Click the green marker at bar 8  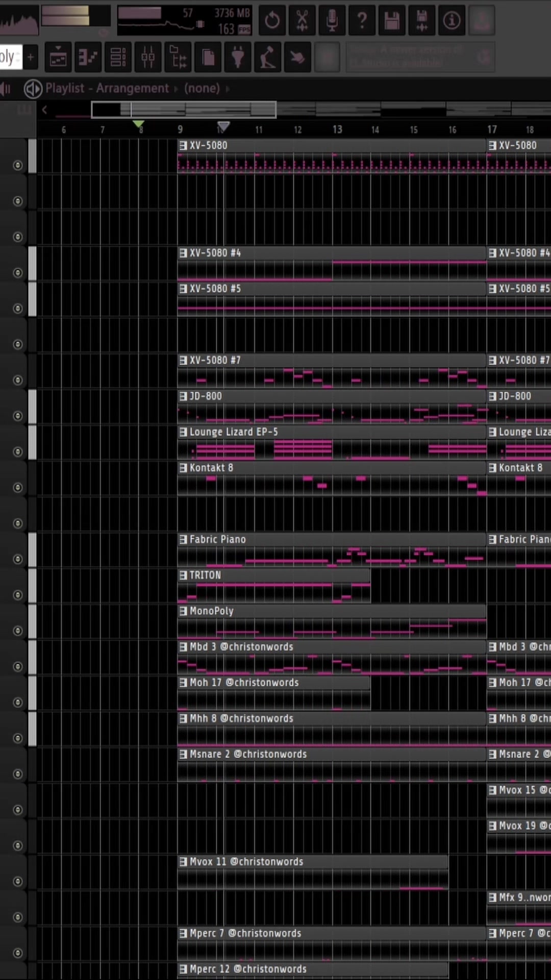(x=138, y=124)
